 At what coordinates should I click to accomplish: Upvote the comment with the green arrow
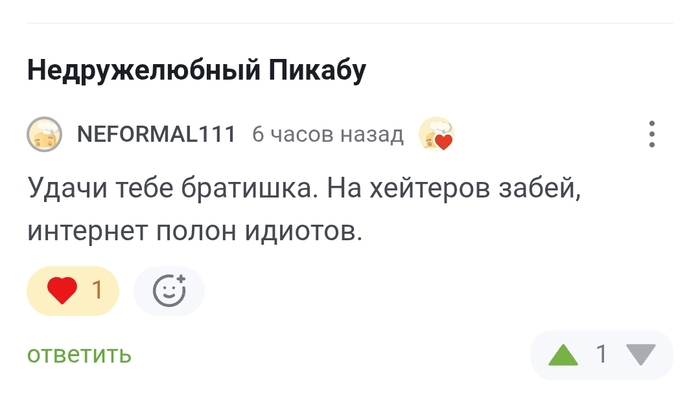coord(564,354)
